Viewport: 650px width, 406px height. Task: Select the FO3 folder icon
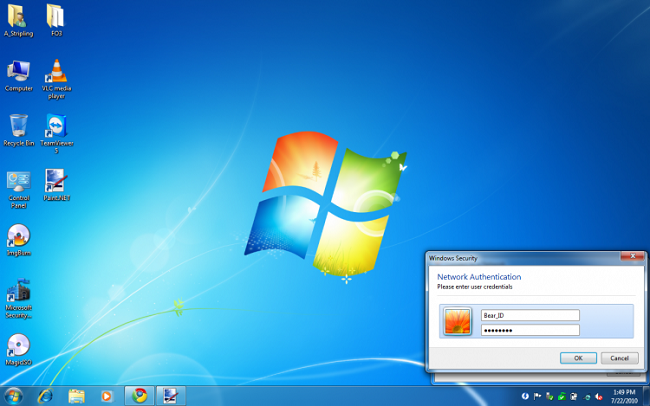point(57,17)
